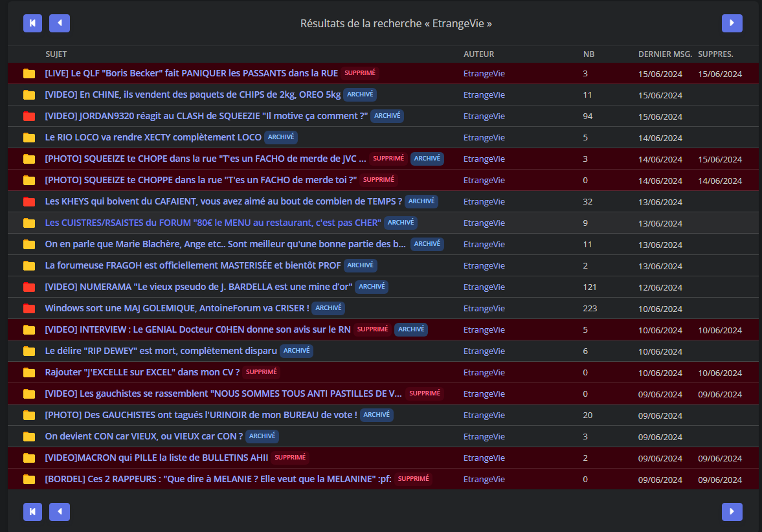Go to first page using bottom button
The height and width of the screenshot is (532, 762).
pos(32,511)
